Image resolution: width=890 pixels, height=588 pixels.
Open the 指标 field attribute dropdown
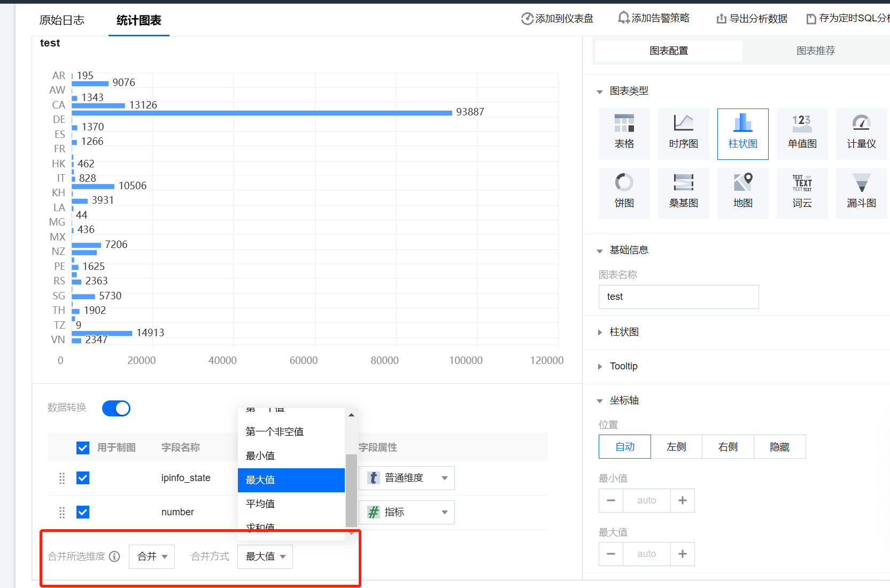tap(407, 512)
